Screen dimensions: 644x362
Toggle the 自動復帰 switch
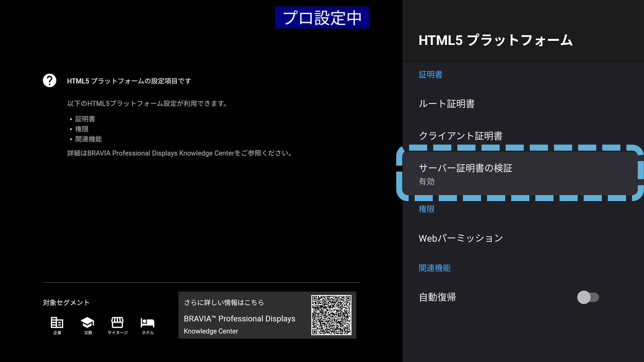588,297
